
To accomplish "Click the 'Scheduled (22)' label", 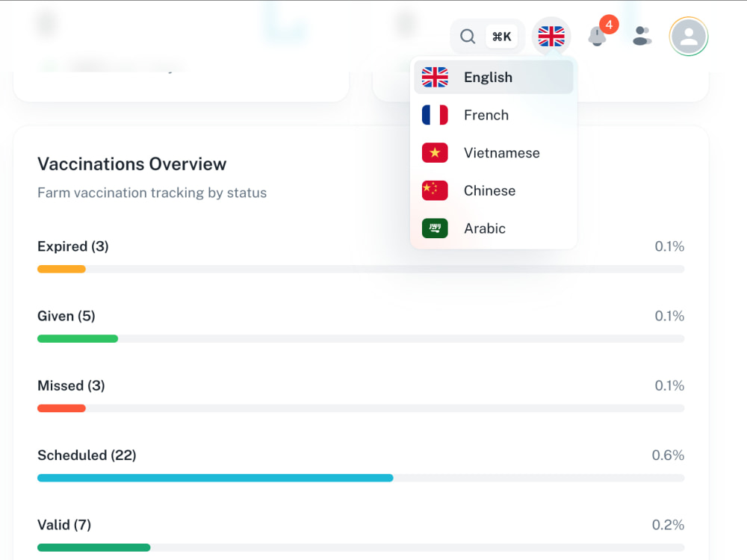I will coord(87,455).
